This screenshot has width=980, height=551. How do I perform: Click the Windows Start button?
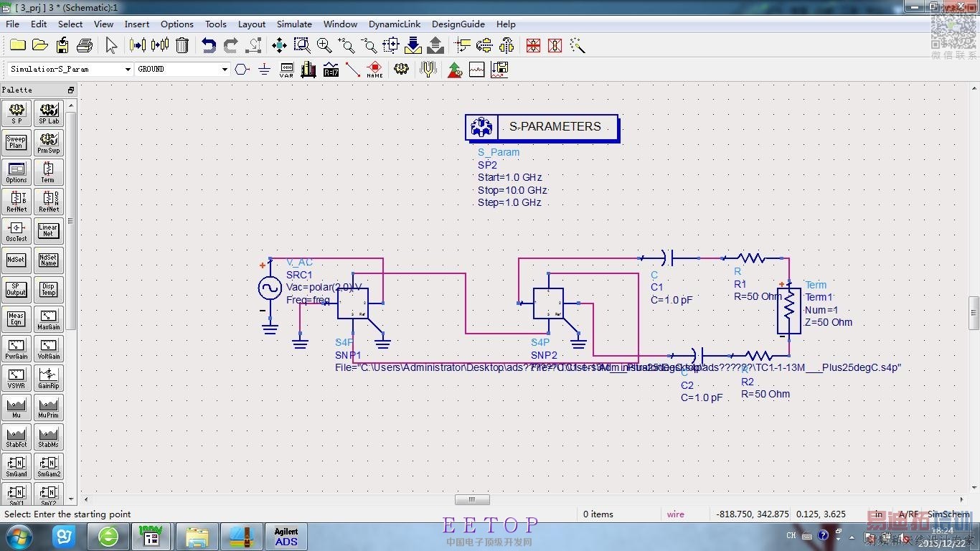19,536
